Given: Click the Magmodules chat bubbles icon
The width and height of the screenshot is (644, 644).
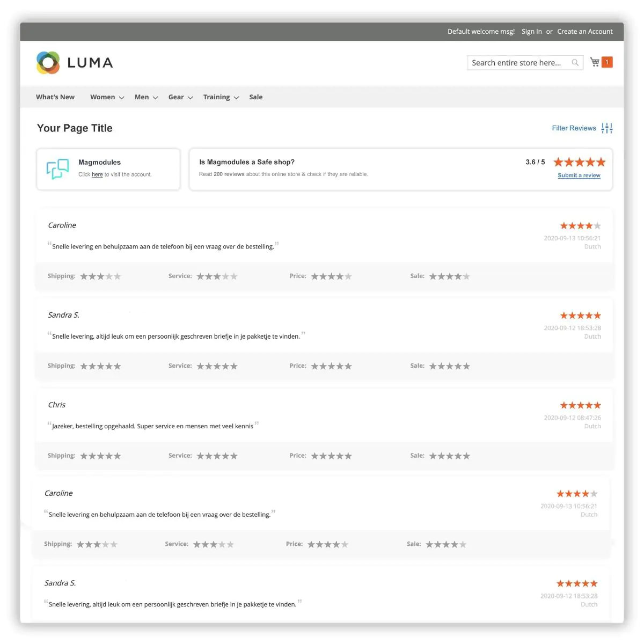Looking at the screenshot, I should [57, 169].
